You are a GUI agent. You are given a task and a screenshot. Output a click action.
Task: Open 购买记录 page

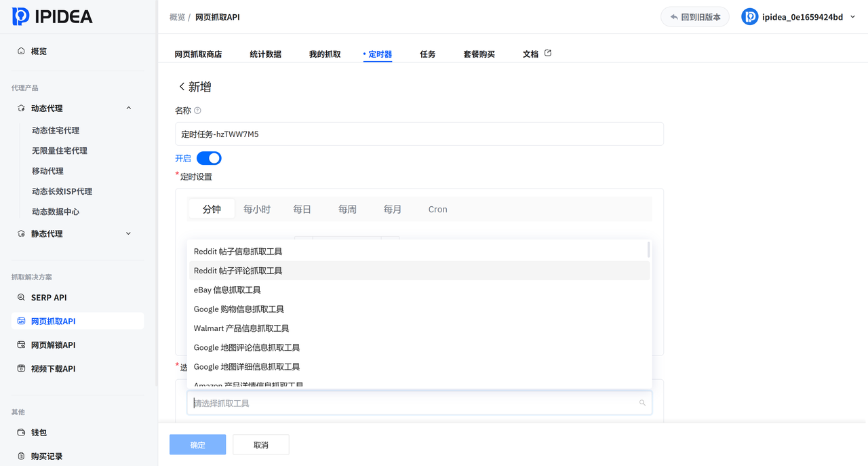[x=47, y=456]
